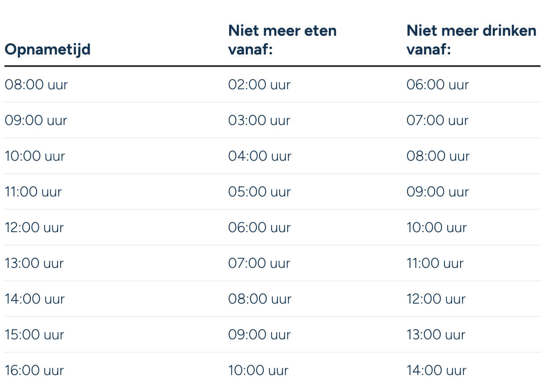Click the 04:00 uur eten cell

point(260,156)
